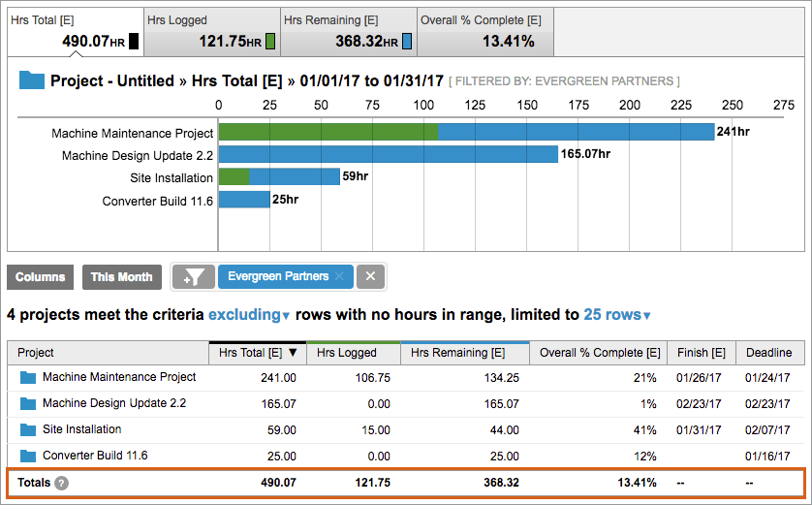
Task: Click the This Month date range button
Action: pyautogui.click(x=122, y=277)
